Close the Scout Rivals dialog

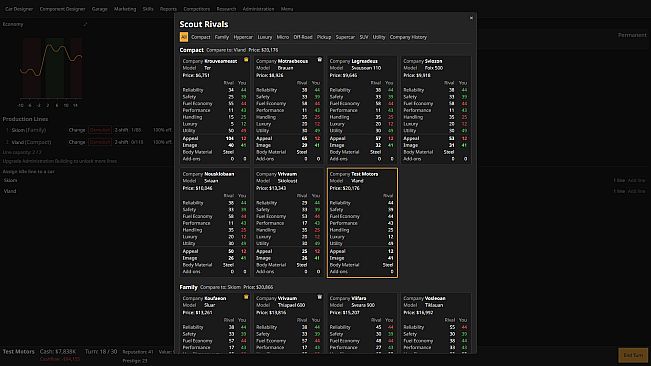point(471,18)
